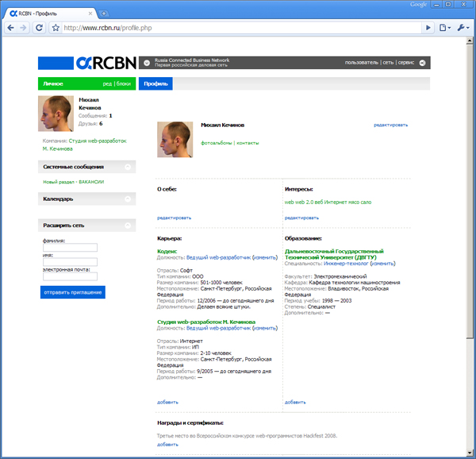Open the Кодекс company link
The height and width of the screenshot is (459, 476).
click(167, 252)
